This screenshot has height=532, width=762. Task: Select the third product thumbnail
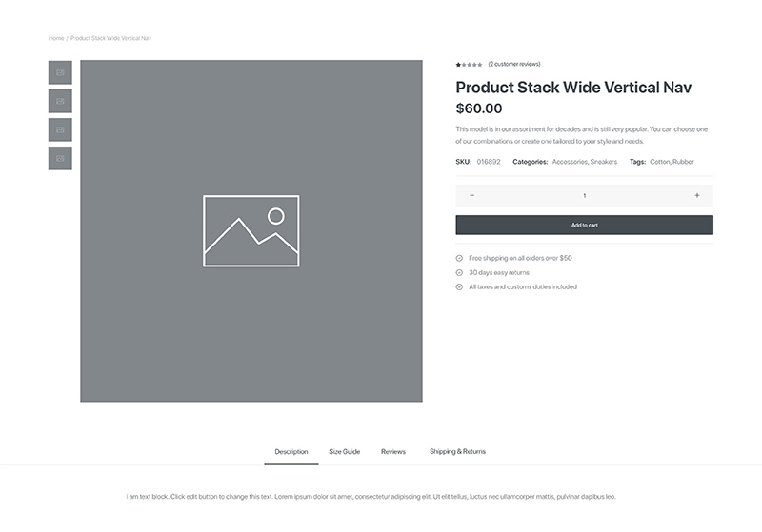pos(60,130)
